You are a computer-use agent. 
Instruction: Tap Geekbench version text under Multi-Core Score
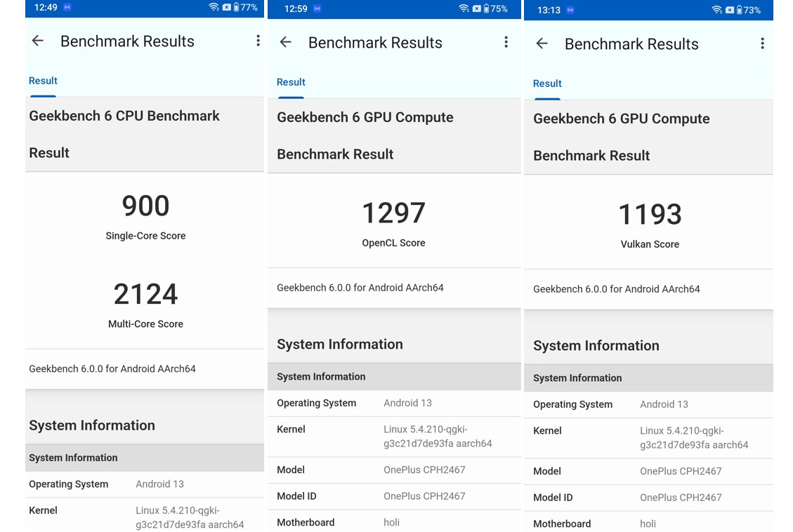(x=112, y=368)
